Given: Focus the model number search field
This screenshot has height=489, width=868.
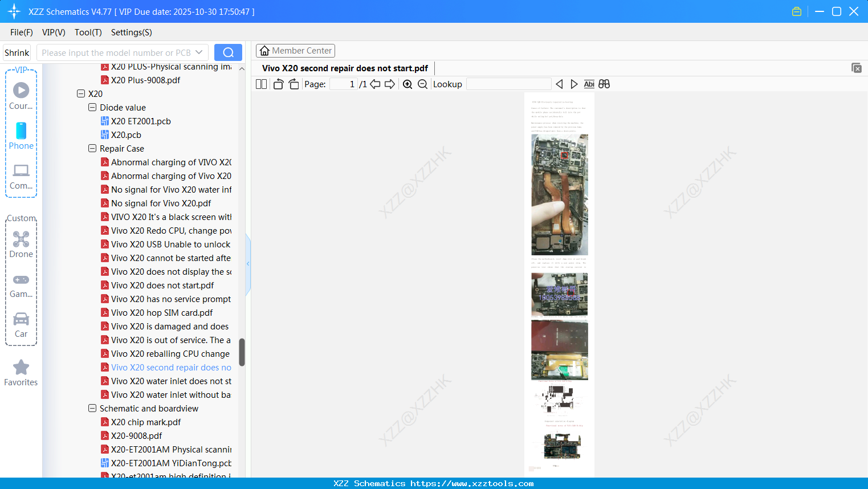Looking at the screenshot, I should tap(116, 52).
